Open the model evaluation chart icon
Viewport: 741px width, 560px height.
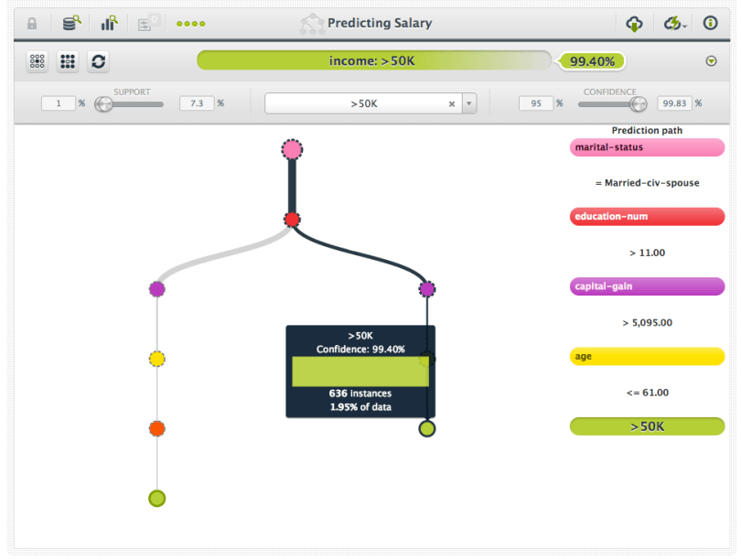[x=110, y=24]
